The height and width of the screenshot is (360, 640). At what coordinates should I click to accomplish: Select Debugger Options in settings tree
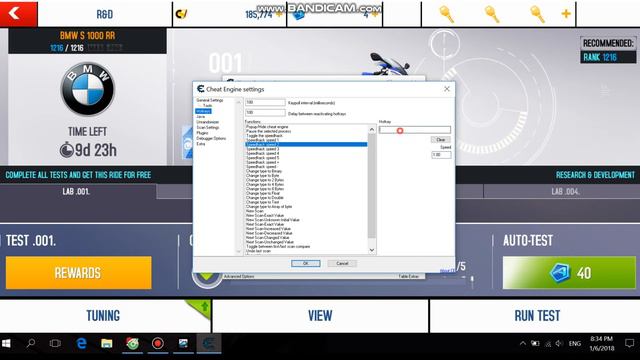(x=211, y=138)
